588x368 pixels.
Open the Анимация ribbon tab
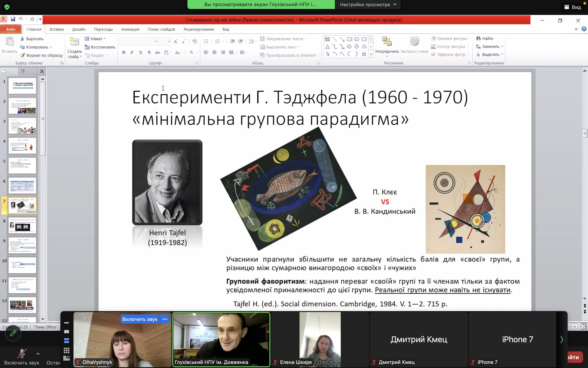[x=130, y=29]
